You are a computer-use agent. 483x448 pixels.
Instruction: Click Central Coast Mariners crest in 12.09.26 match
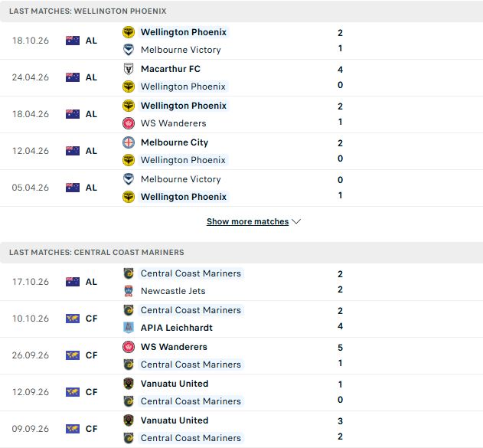click(129, 401)
